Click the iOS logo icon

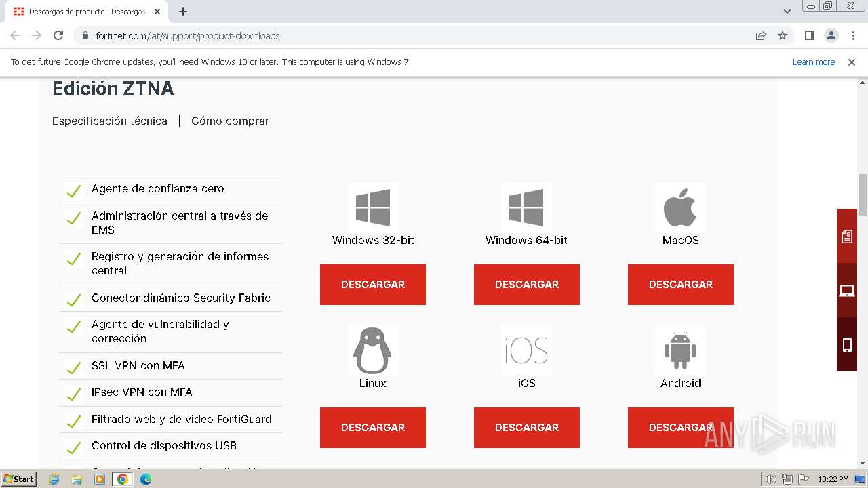(x=526, y=350)
